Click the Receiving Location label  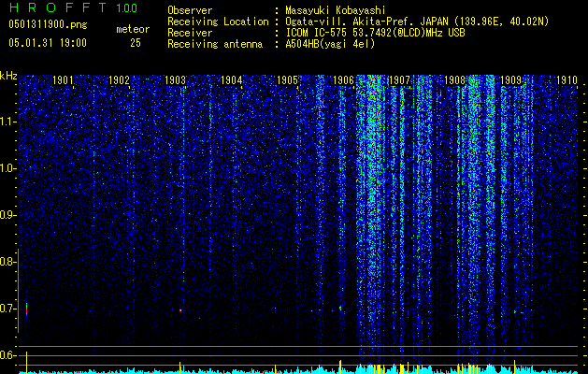218,22
